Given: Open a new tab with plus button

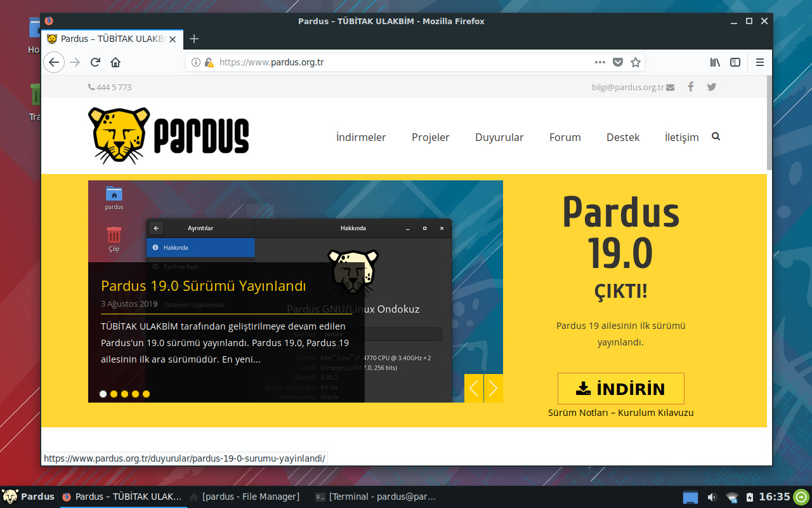Looking at the screenshot, I should [x=194, y=39].
